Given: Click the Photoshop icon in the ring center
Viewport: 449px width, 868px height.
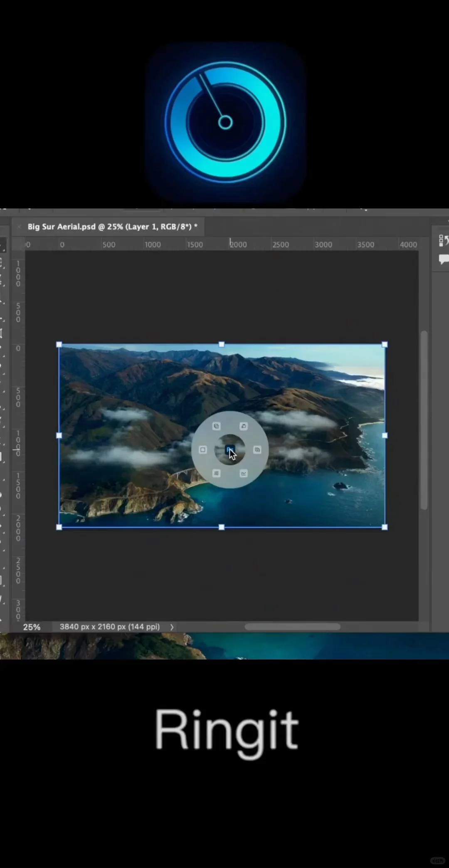Looking at the screenshot, I should coord(230,450).
